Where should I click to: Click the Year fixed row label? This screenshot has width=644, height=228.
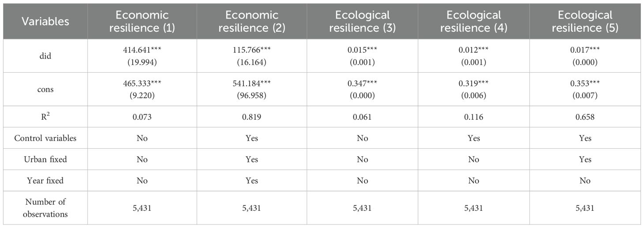45,180
